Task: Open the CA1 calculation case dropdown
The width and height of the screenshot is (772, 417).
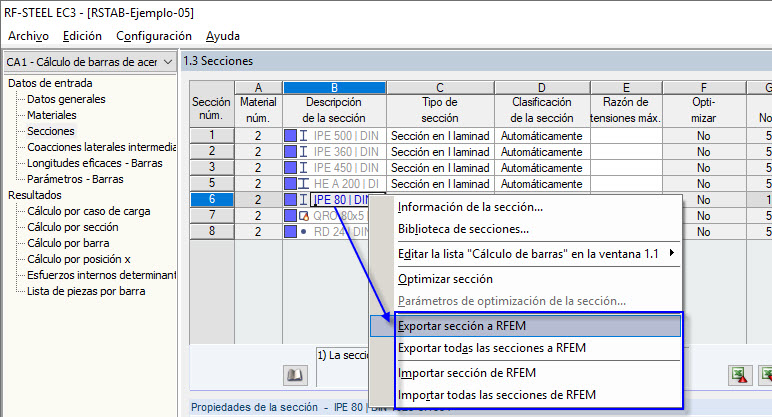Action: [x=168, y=62]
